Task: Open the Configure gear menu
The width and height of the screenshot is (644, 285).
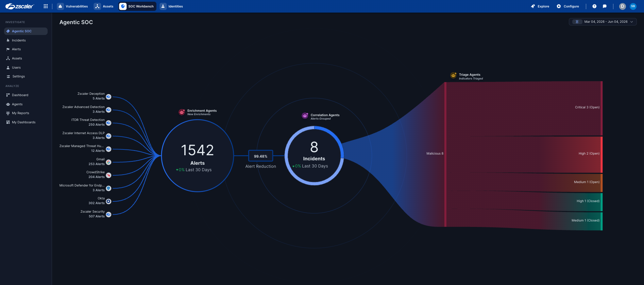Action: click(x=567, y=6)
